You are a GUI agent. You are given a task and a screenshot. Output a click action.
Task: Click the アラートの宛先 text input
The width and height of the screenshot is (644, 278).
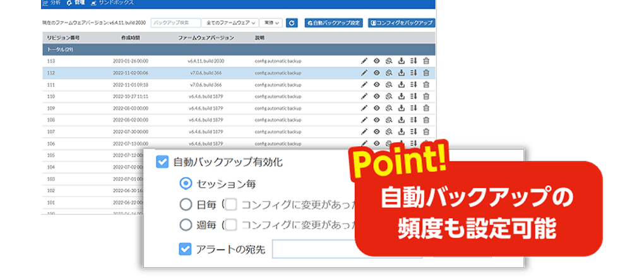(x=347, y=249)
